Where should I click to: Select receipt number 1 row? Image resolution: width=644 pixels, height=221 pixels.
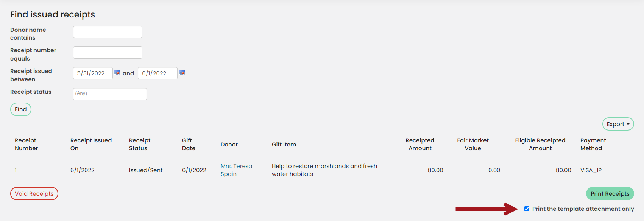[322, 170]
